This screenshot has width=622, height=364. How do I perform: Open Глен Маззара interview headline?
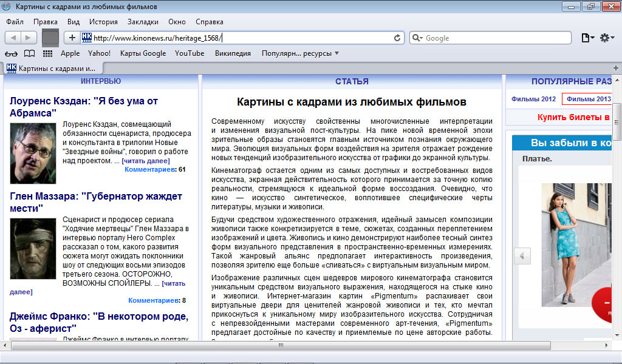point(96,202)
